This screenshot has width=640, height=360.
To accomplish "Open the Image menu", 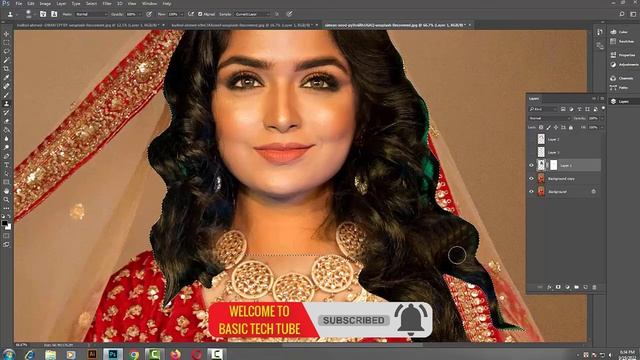I will [45, 3].
